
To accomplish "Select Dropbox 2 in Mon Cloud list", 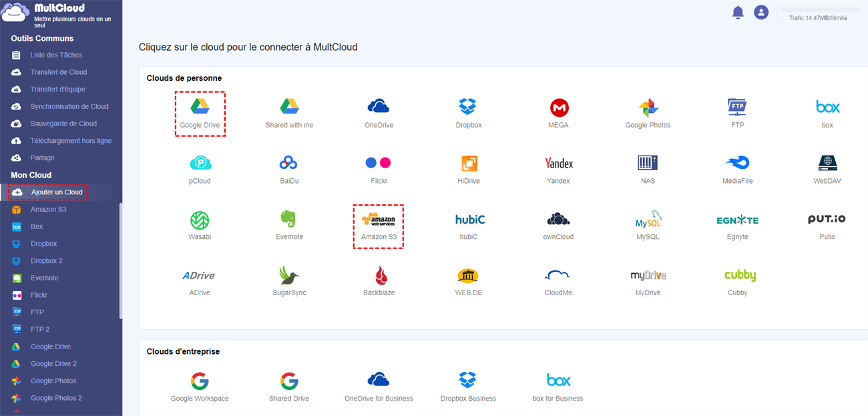I will coord(47,260).
